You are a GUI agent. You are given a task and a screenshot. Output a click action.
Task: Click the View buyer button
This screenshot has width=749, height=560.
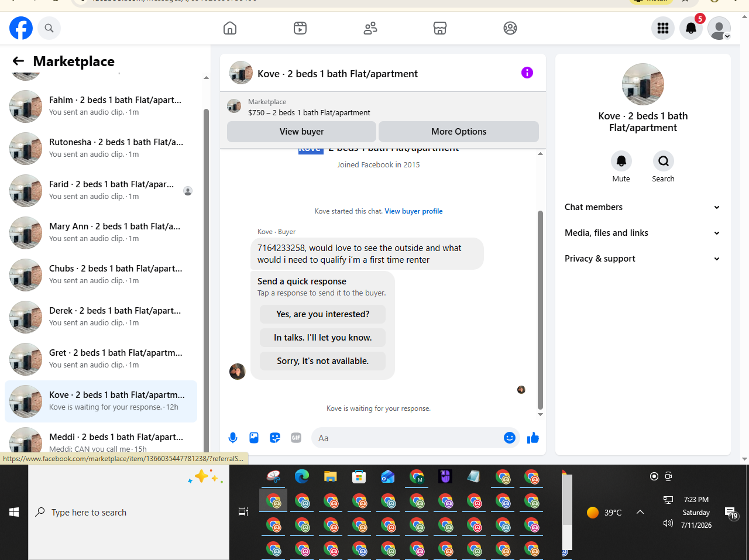[301, 132]
